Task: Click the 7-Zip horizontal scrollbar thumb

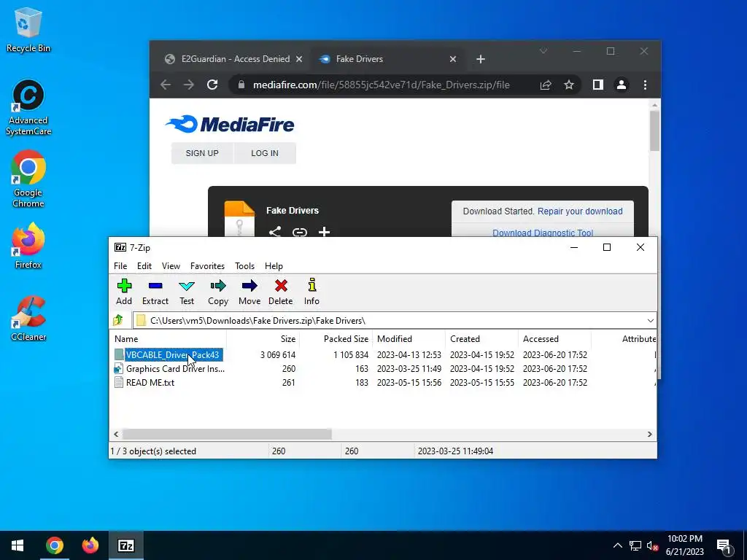Action: pos(227,435)
